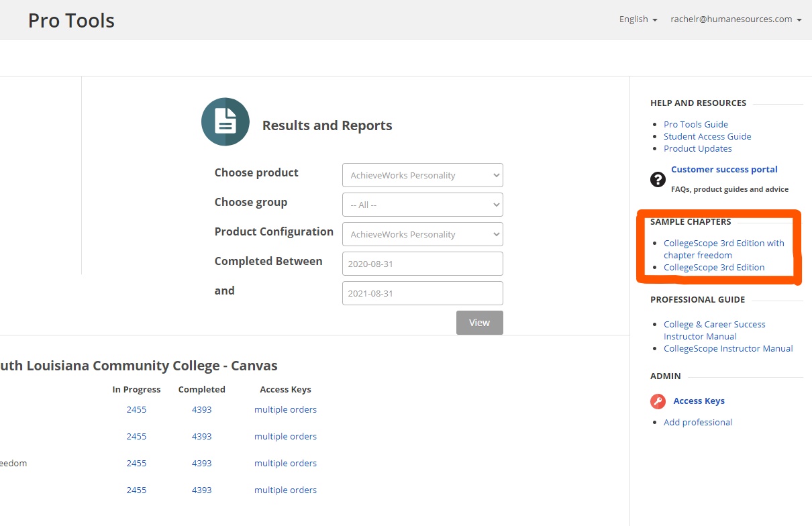Open the Pro Tools Guide link

[695, 124]
